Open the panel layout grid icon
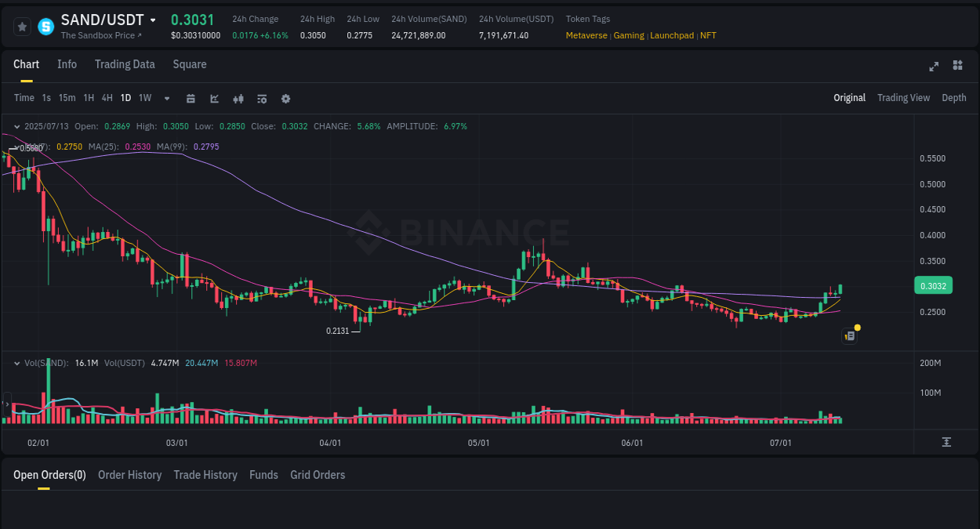 957,67
